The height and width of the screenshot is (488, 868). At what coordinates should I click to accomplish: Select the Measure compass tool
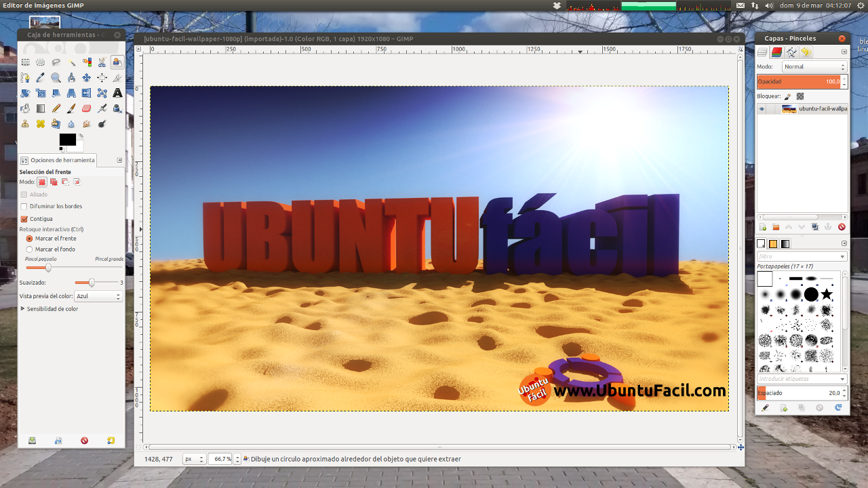pos(71,78)
